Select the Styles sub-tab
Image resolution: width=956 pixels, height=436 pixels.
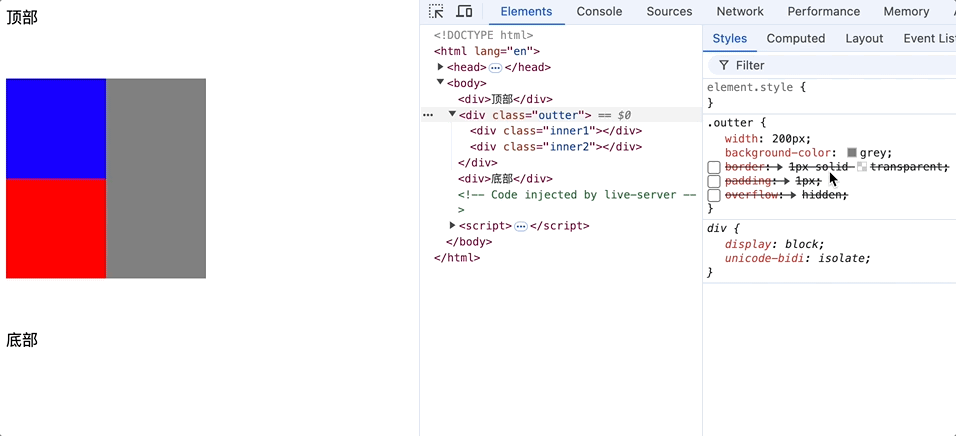(730, 38)
